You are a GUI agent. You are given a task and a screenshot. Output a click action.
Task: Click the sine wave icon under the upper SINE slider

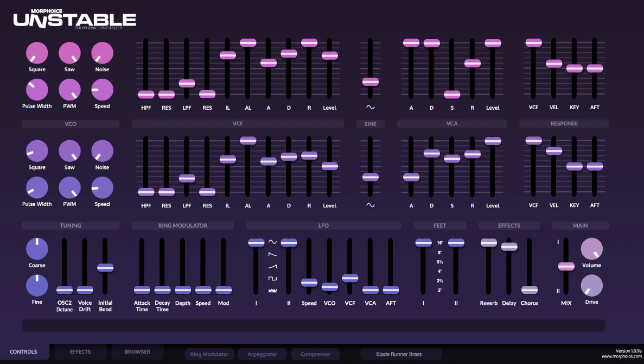(370, 108)
